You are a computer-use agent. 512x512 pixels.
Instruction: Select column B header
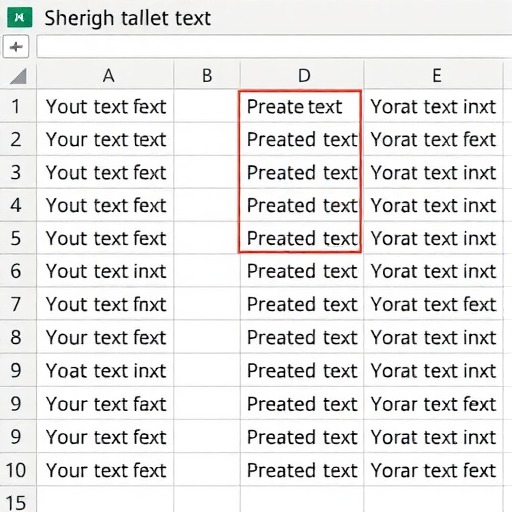click(x=207, y=75)
